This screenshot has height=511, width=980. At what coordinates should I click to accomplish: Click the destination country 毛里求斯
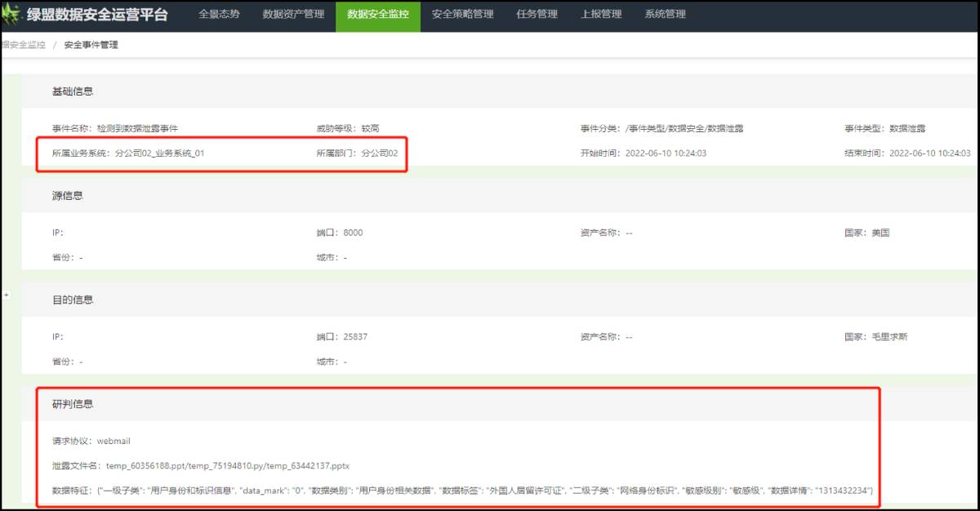click(x=889, y=337)
